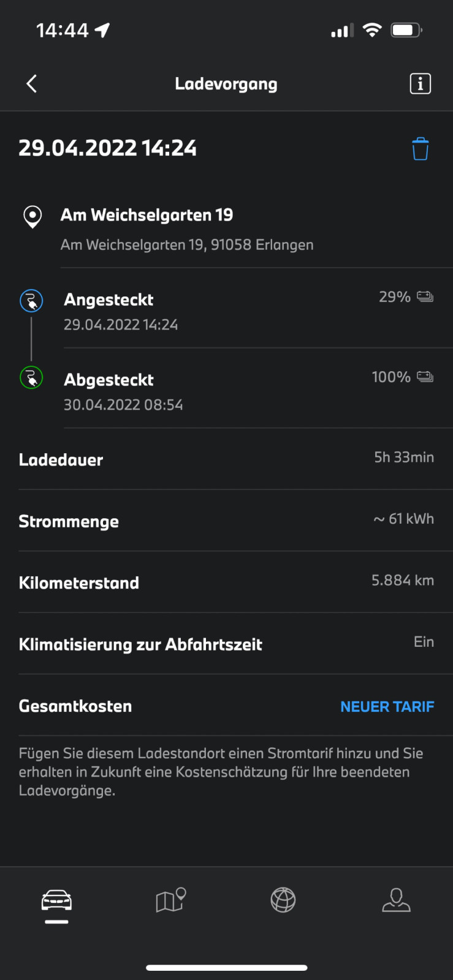Open the globe tab in bottom bar
453x980 pixels.
pyautogui.click(x=283, y=900)
